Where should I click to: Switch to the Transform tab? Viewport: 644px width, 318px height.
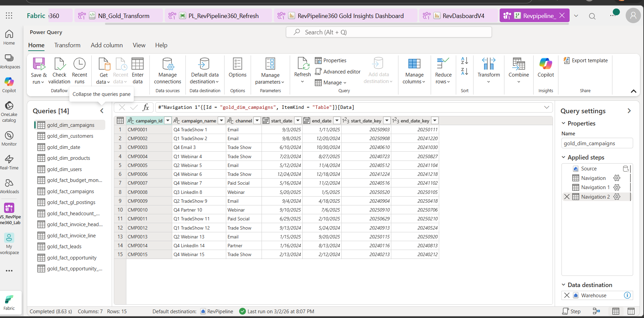[x=67, y=45]
